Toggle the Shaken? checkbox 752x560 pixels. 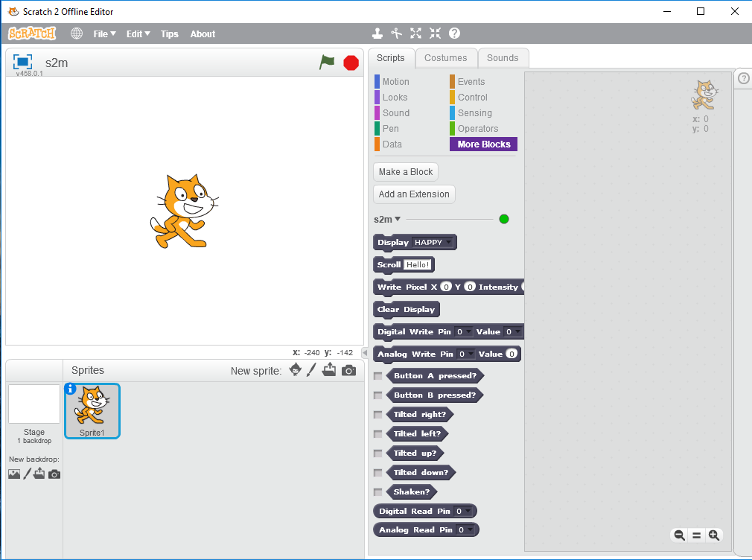point(378,491)
